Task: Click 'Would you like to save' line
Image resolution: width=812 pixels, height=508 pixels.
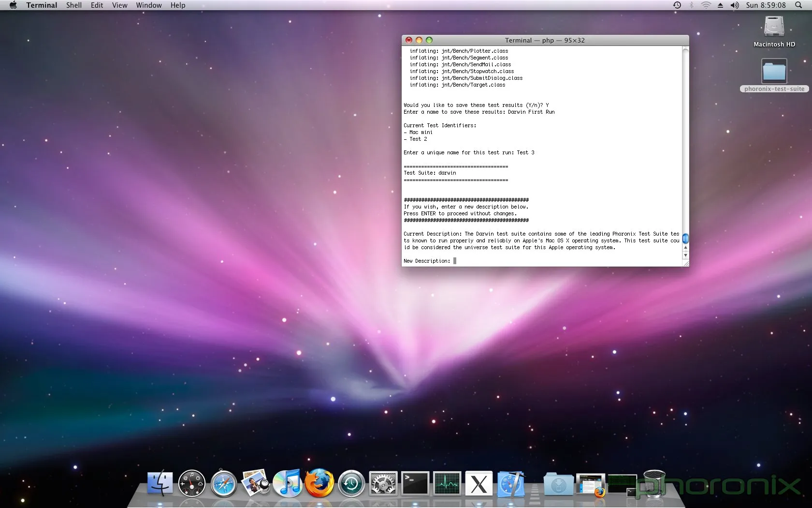Action: (476, 105)
